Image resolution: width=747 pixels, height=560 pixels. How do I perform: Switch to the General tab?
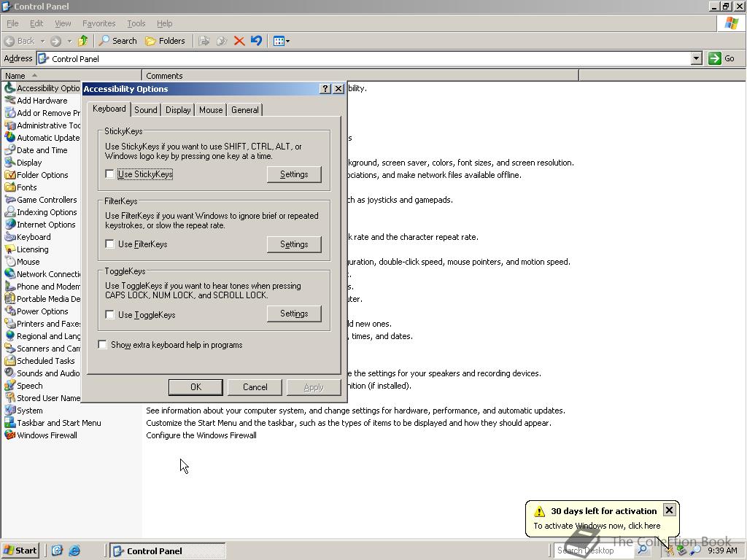point(245,110)
